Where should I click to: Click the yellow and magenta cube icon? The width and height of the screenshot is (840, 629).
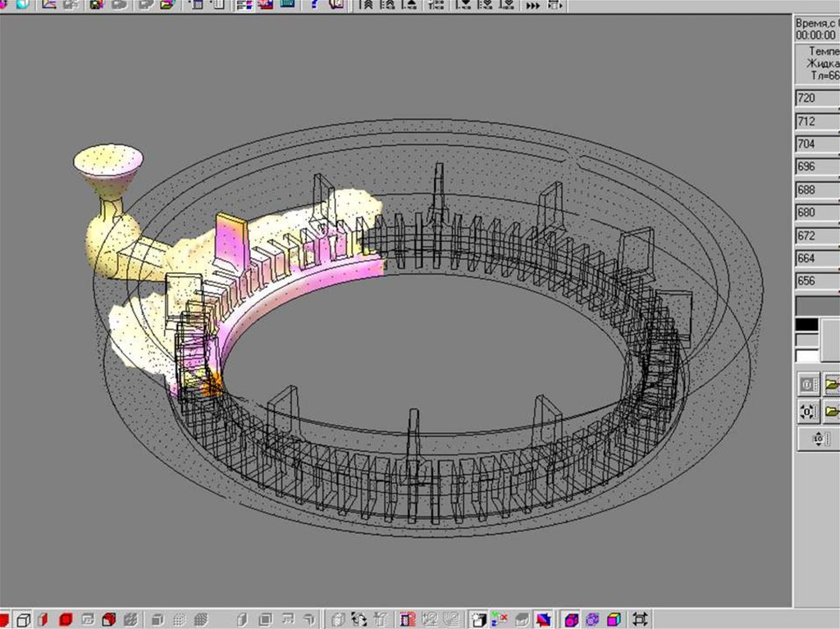tap(613, 619)
